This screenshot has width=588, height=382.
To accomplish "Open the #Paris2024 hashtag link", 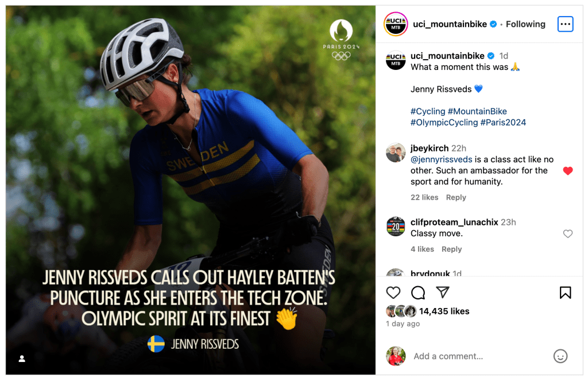I will [503, 122].
